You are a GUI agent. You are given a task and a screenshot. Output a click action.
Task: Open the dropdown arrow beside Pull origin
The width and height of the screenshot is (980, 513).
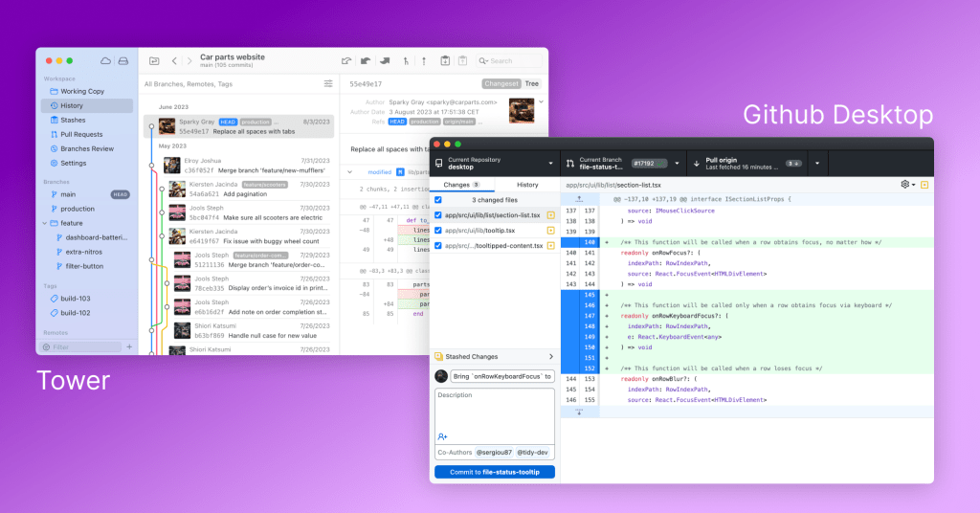(817, 164)
